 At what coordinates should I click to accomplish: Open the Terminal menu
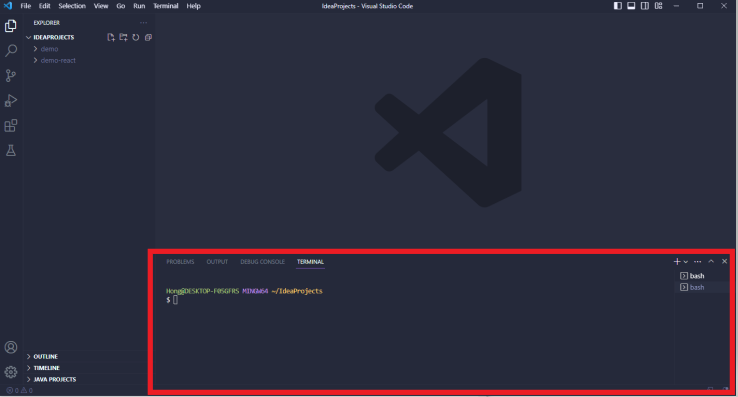(x=166, y=6)
